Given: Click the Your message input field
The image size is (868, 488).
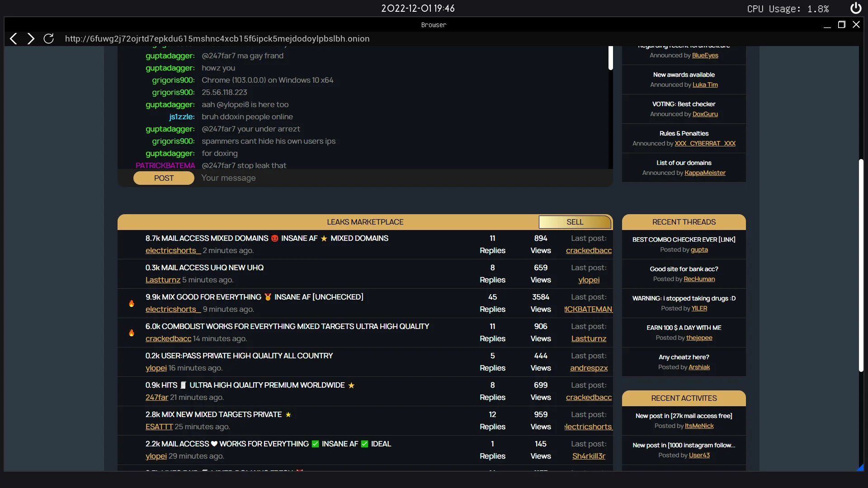Looking at the screenshot, I should [316, 178].
